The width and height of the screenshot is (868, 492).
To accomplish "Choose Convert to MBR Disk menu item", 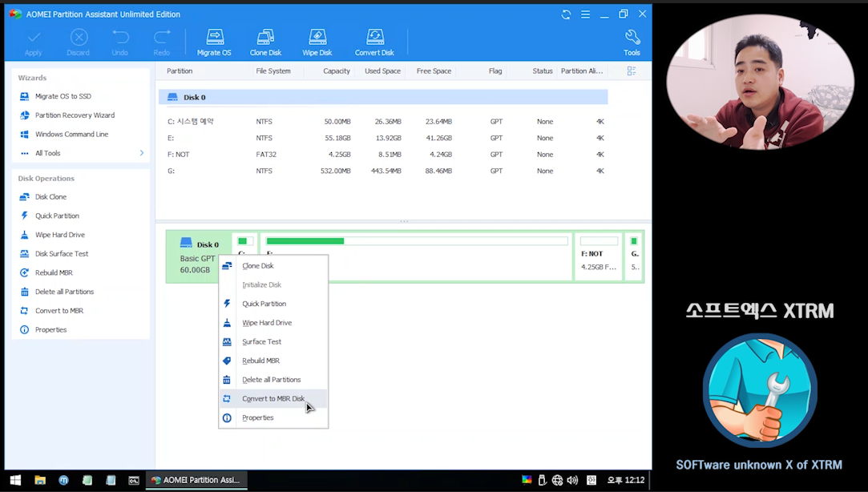I will pyautogui.click(x=273, y=398).
